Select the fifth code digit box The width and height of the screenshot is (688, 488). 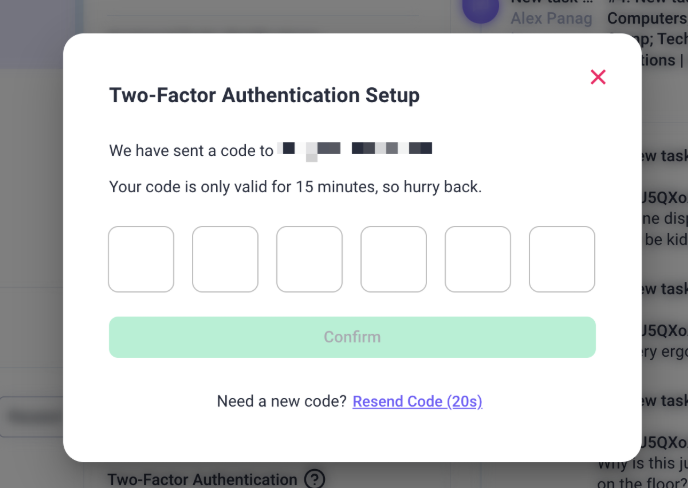[478, 259]
